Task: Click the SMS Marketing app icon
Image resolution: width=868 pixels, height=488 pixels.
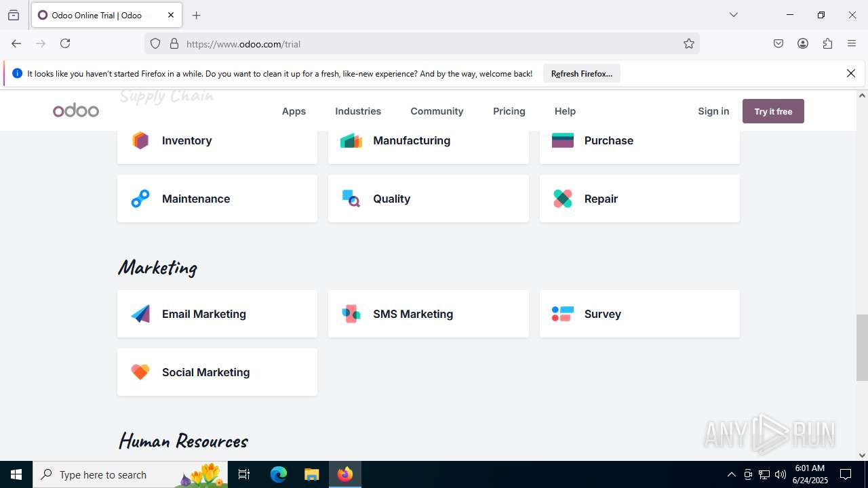Action: coord(351,314)
